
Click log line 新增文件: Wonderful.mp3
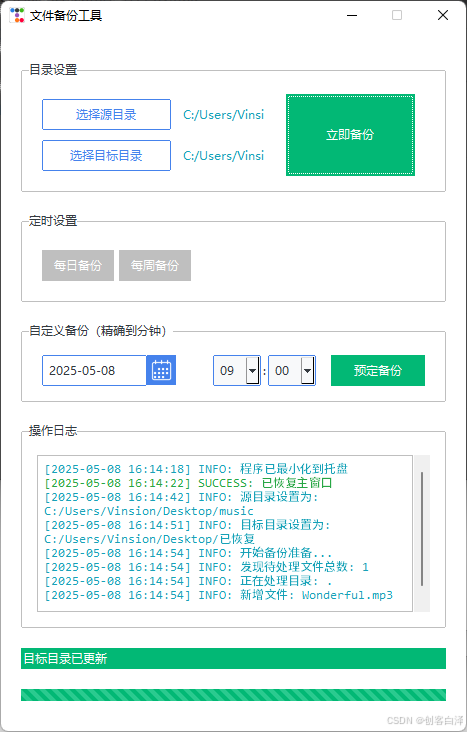219,595
